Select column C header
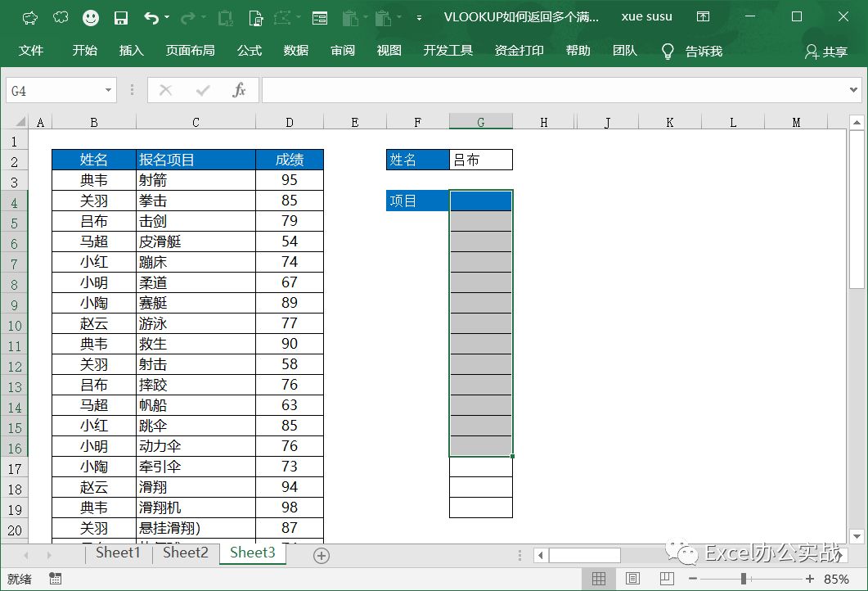Image resolution: width=868 pixels, height=591 pixels. point(196,122)
